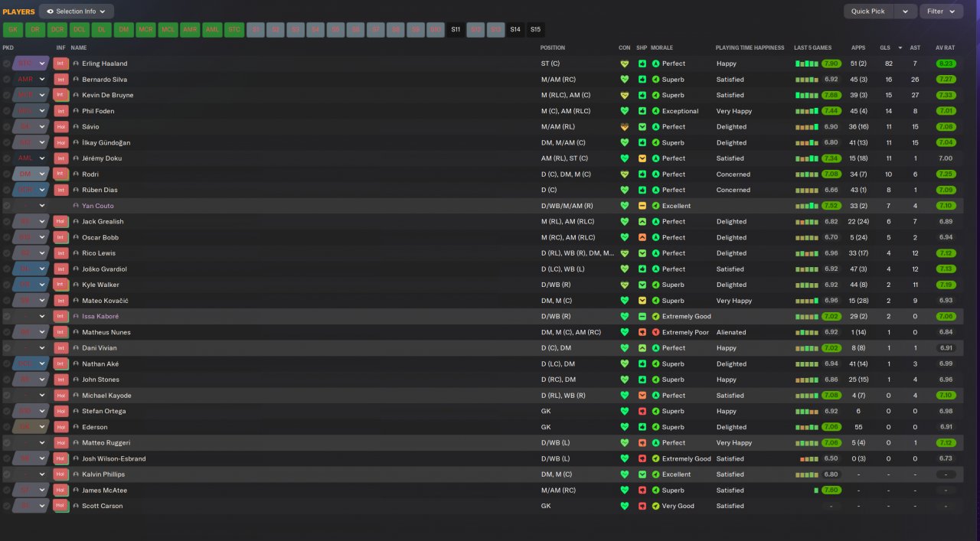Select the S15 substitute slot

click(535, 30)
